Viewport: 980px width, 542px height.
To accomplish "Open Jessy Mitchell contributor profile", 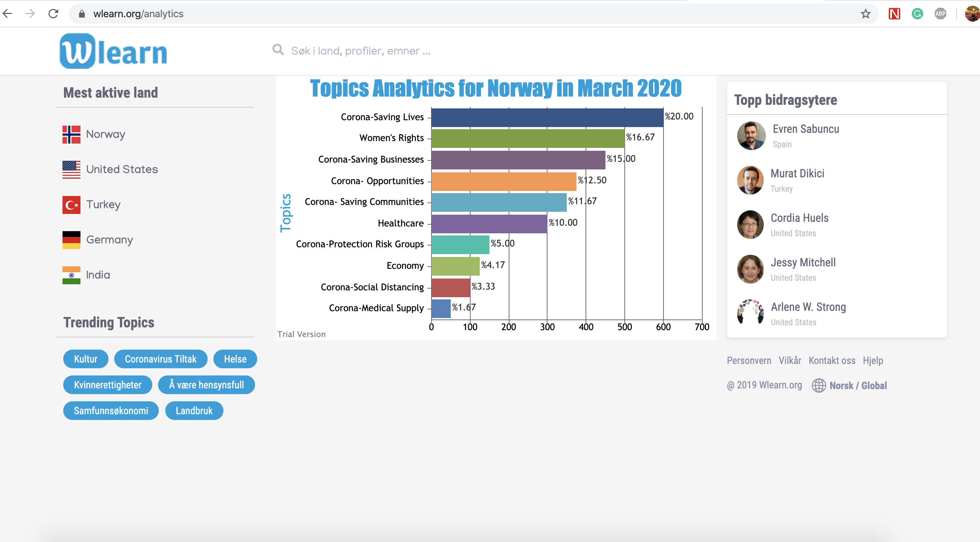I will [x=803, y=263].
